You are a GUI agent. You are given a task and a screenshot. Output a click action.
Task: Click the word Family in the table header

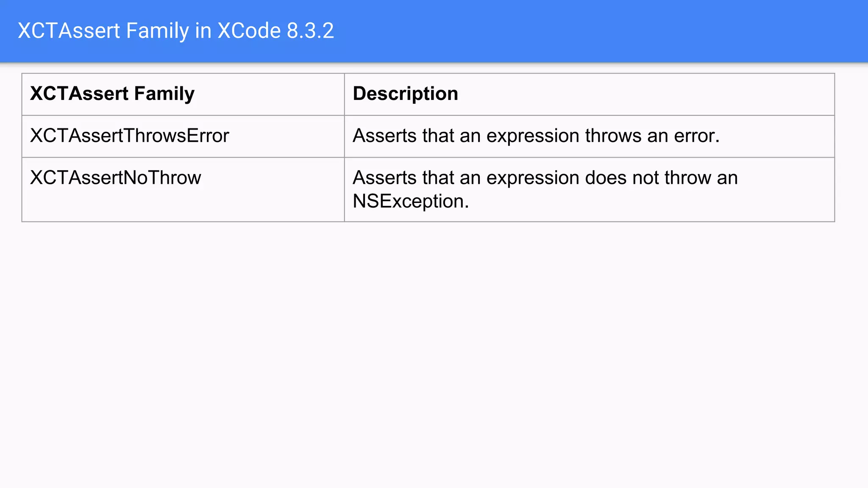click(164, 94)
